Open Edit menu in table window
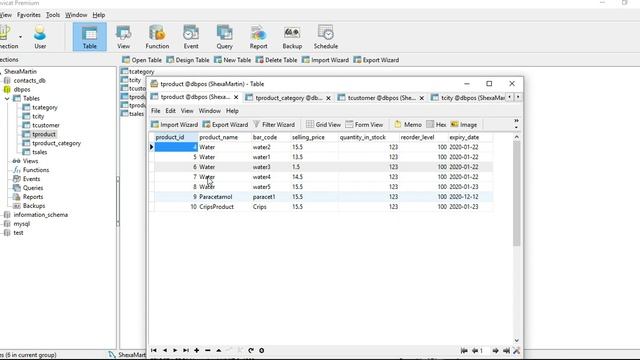 click(x=170, y=111)
